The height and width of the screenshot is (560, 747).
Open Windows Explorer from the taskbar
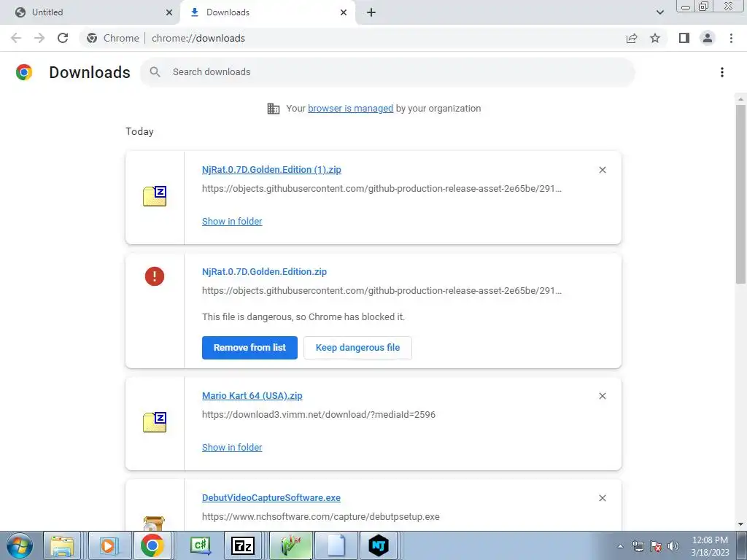pos(63,546)
